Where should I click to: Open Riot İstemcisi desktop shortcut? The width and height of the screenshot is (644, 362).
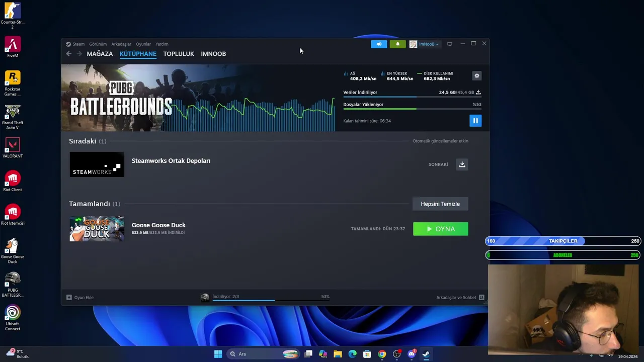13,215
